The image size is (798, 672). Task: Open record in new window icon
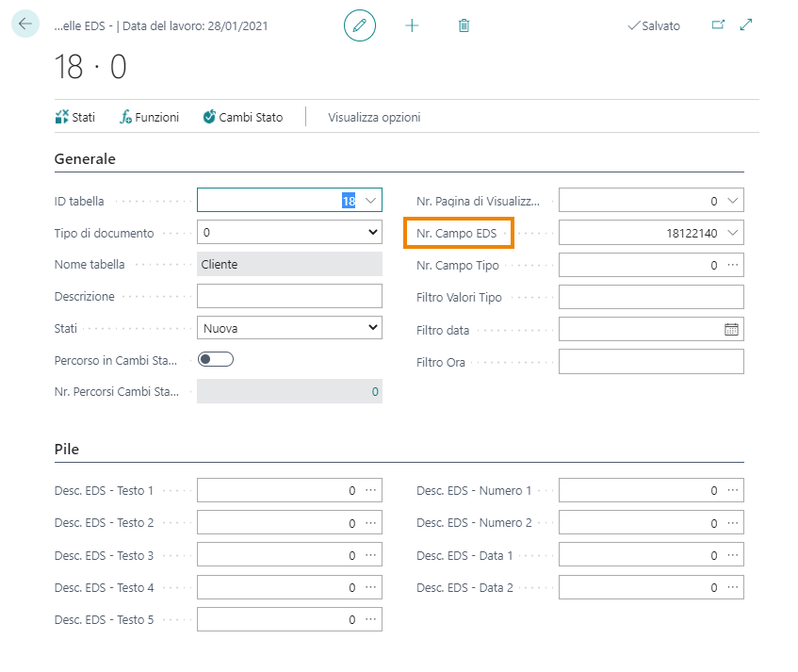coord(718,25)
